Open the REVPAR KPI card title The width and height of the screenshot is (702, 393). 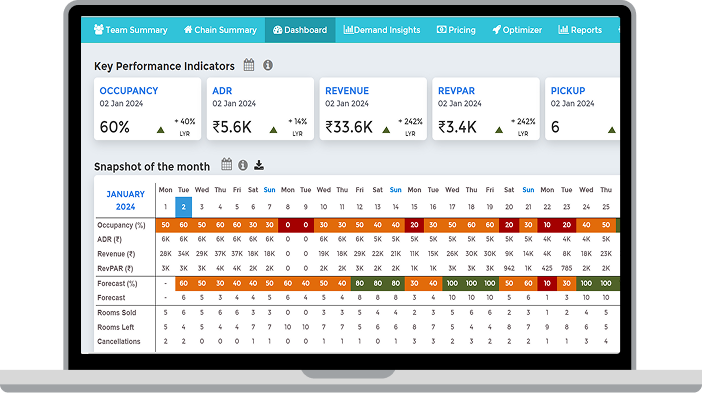456,91
